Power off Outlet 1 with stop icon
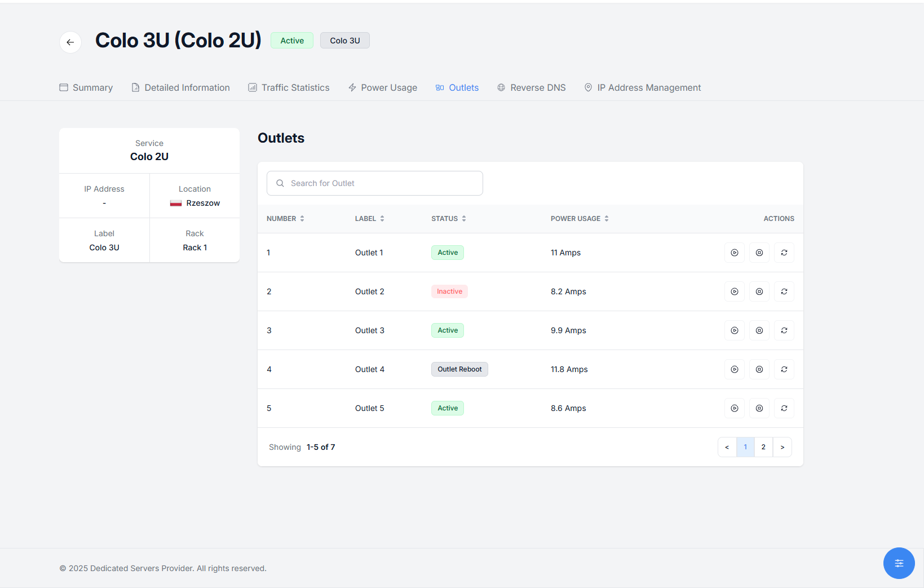 [x=759, y=253]
